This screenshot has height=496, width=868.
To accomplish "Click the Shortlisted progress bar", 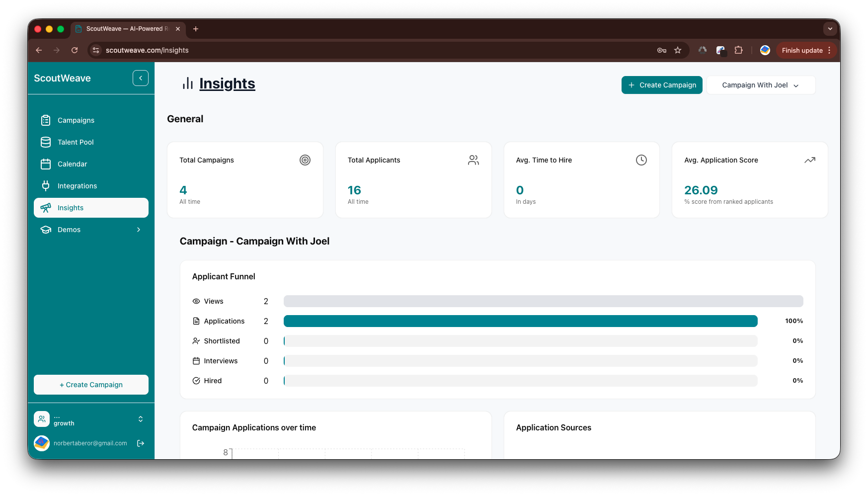I will click(x=520, y=341).
